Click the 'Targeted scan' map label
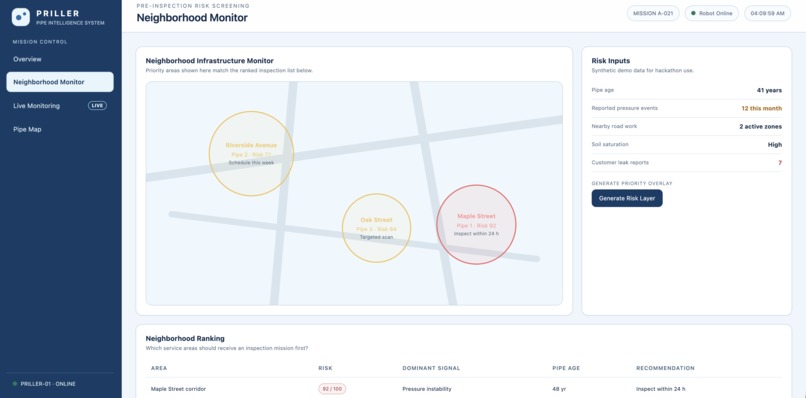Image resolution: width=806 pixels, height=398 pixels. (x=376, y=237)
